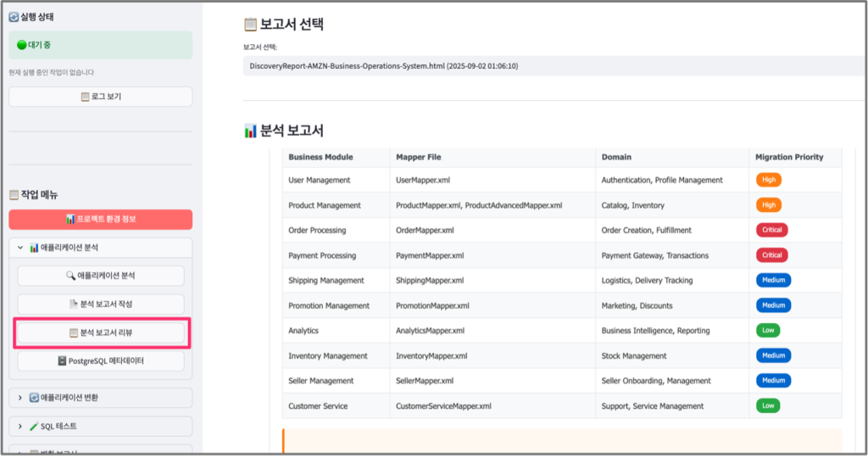Click the icon beside 실행 상태 heading
Image resolution: width=868 pixels, height=458 pixels.
pyautogui.click(x=14, y=16)
